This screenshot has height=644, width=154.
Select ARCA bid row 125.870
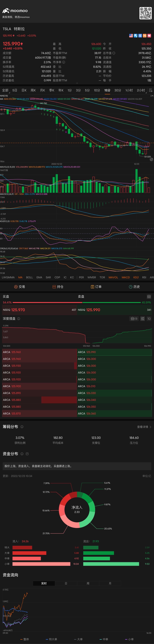point(39,414)
